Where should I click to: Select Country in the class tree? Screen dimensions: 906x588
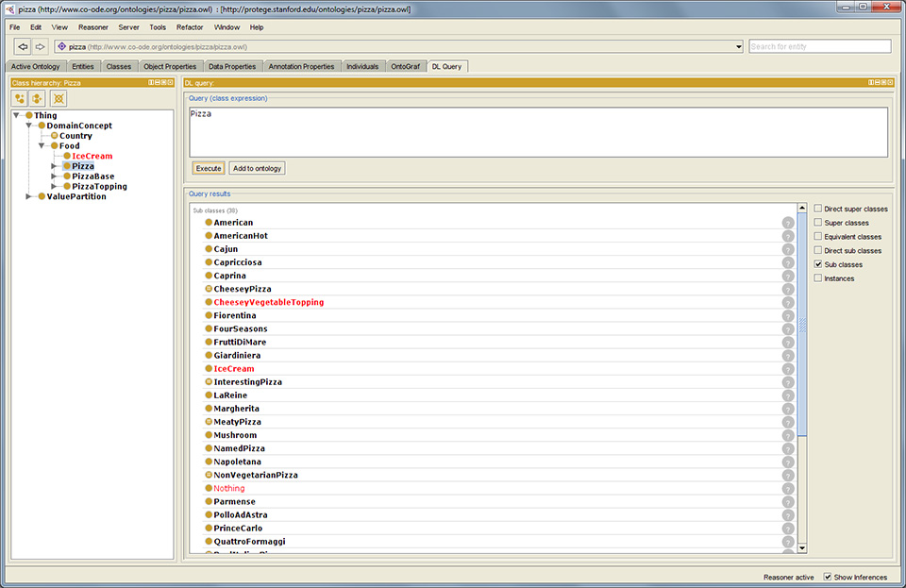coord(75,136)
